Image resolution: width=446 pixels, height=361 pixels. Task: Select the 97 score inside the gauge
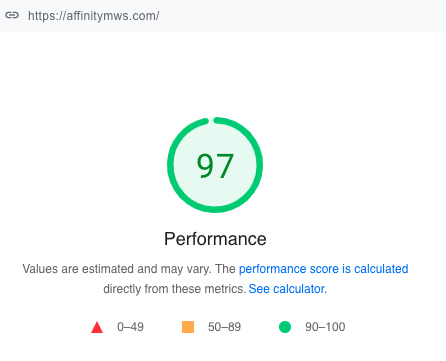215,166
